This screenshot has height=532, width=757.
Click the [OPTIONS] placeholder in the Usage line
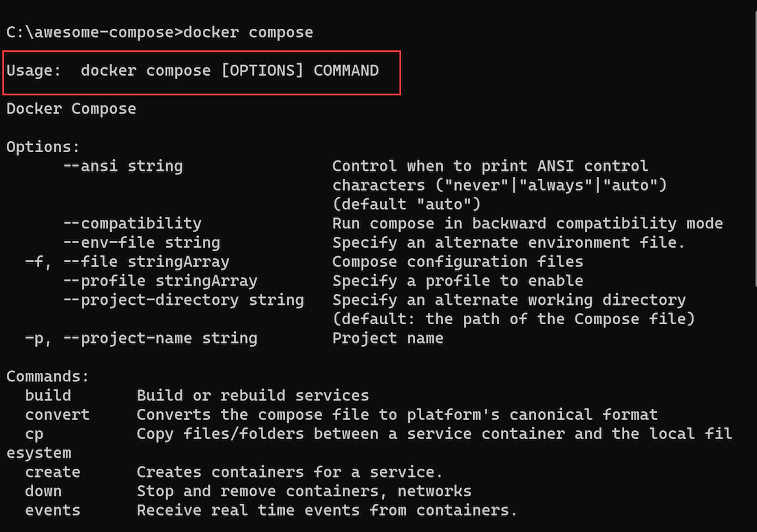[x=262, y=70]
